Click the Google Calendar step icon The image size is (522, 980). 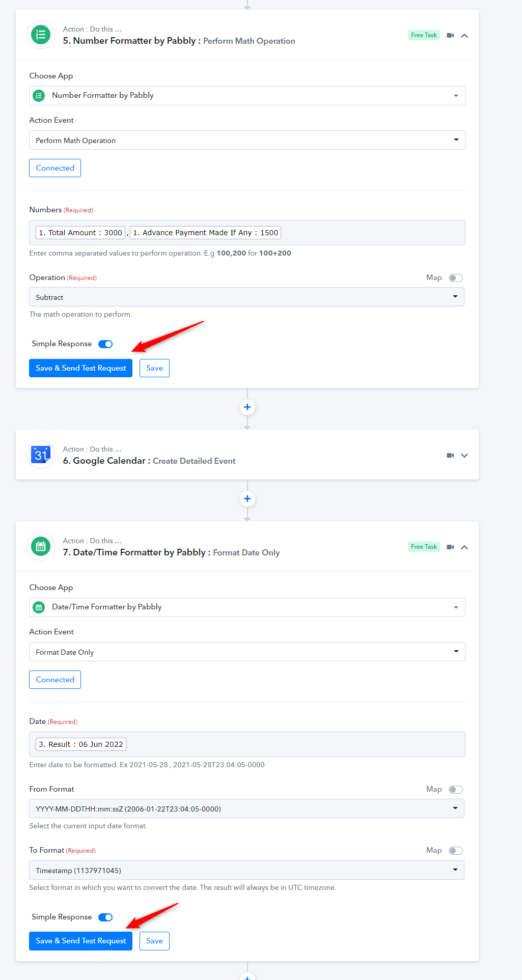[41, 455]
